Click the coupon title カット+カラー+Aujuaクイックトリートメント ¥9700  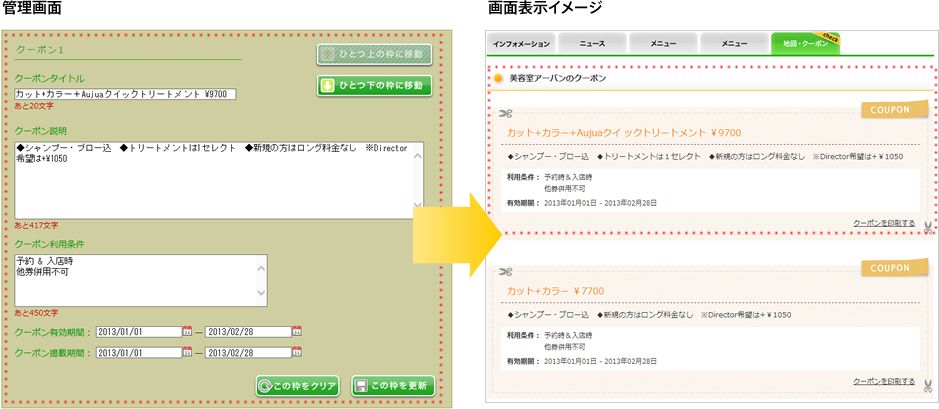coord(626,132)
